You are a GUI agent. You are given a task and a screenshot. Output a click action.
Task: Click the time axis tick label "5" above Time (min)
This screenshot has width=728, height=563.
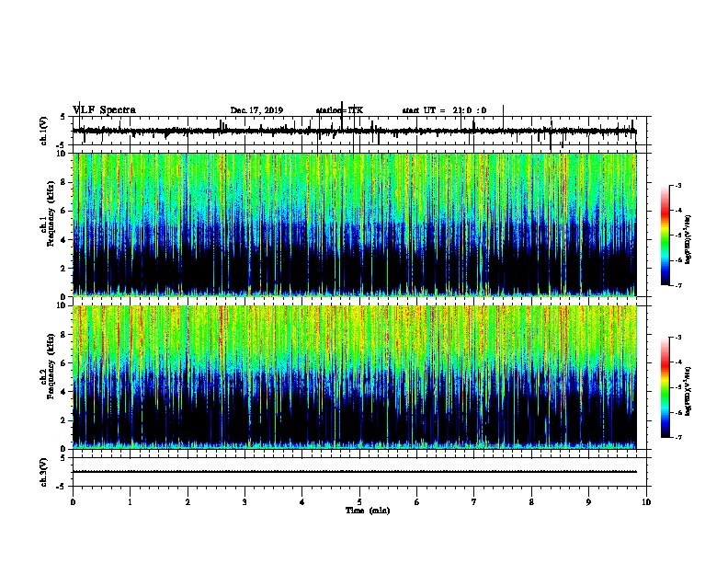point(359,502)
